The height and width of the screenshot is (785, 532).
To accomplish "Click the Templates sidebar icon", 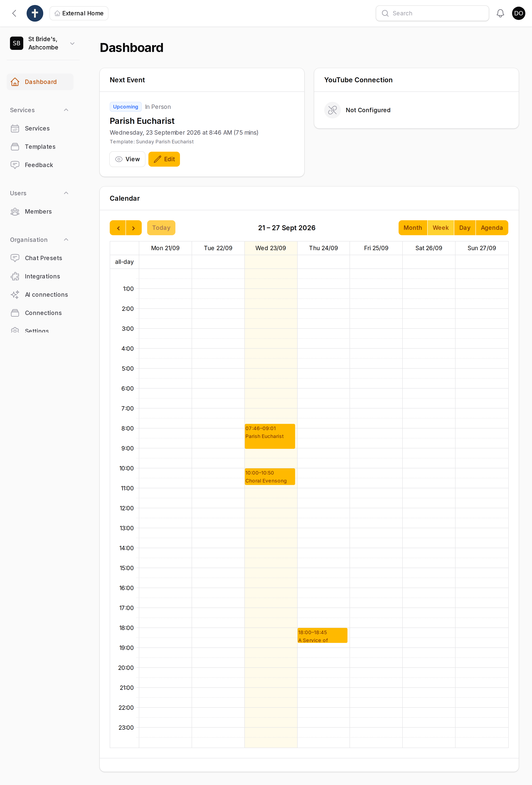I will click(15, 147).
